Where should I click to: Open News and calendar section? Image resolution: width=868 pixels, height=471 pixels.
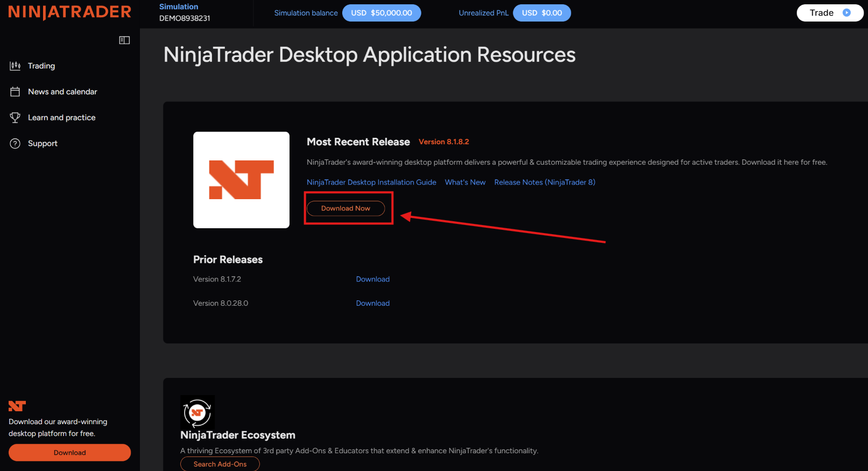pos(62,92)
